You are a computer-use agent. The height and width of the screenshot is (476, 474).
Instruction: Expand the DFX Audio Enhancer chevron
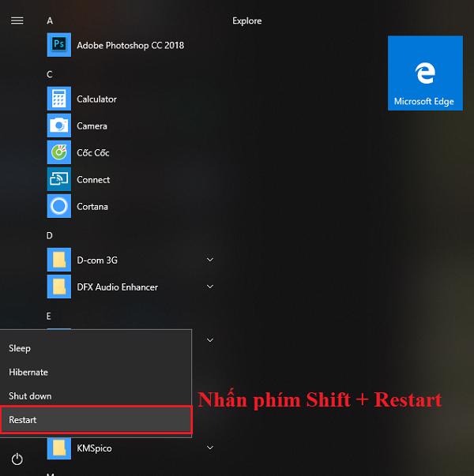[210, 287]
